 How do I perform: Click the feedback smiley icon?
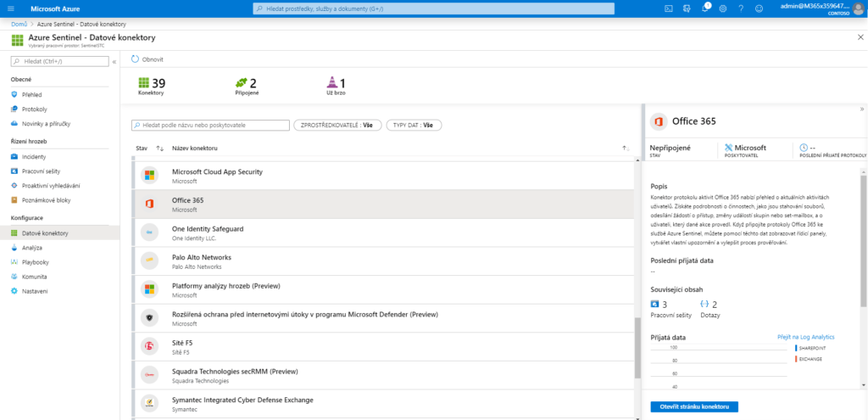coord(759,8)
